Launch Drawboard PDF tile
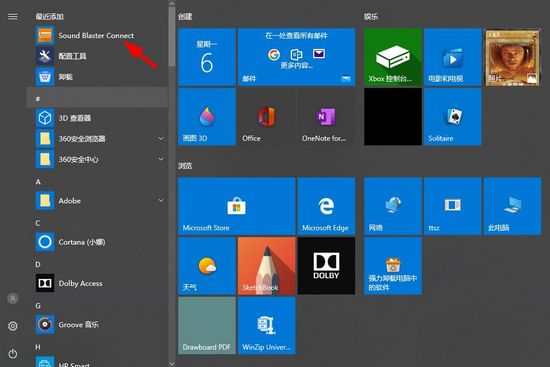 [x=207, y=326]
